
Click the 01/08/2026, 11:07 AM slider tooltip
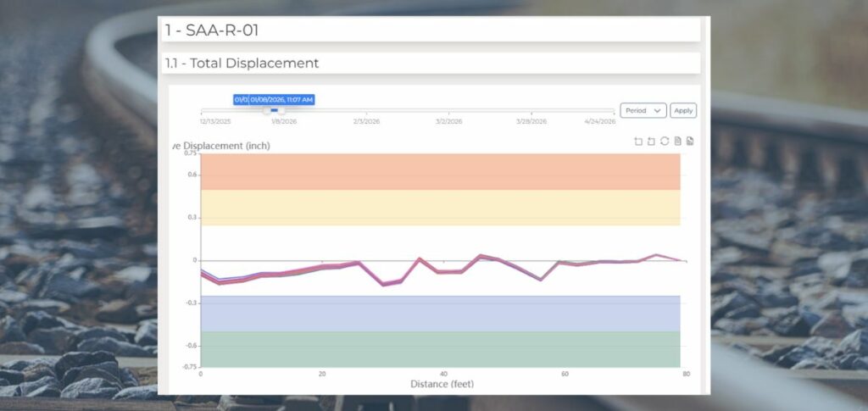pyautogui.click(x=281, y=99)
